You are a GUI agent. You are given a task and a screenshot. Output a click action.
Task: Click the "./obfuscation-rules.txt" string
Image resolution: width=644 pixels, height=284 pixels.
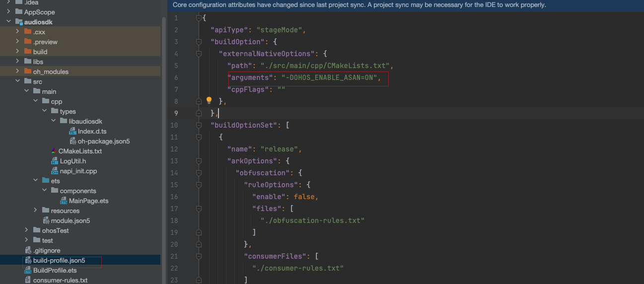(x=312, y=220)
